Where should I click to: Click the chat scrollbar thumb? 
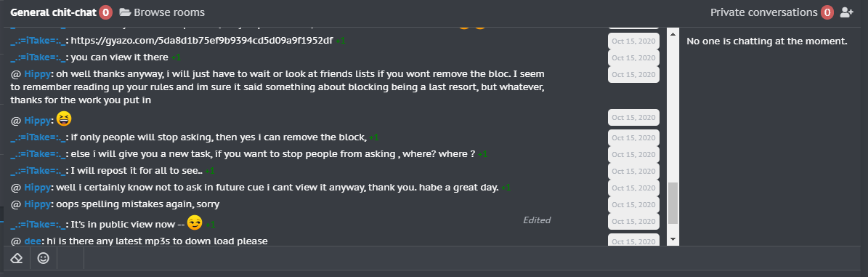pos(673,203)
